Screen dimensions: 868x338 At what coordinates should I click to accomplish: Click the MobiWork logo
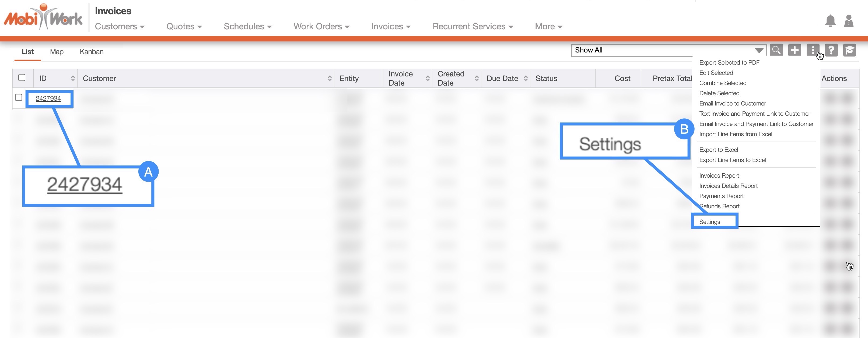[43, 17]
